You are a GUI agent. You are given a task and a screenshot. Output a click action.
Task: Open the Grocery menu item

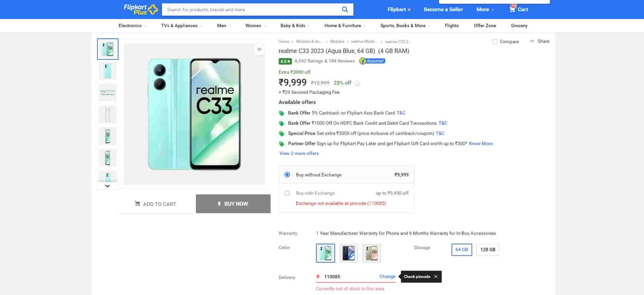519,26
